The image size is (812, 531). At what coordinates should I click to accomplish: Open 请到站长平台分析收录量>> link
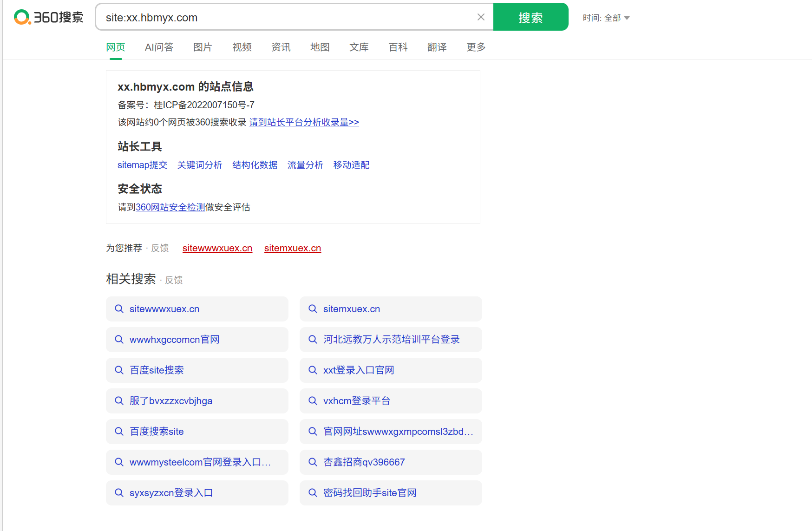304,122
